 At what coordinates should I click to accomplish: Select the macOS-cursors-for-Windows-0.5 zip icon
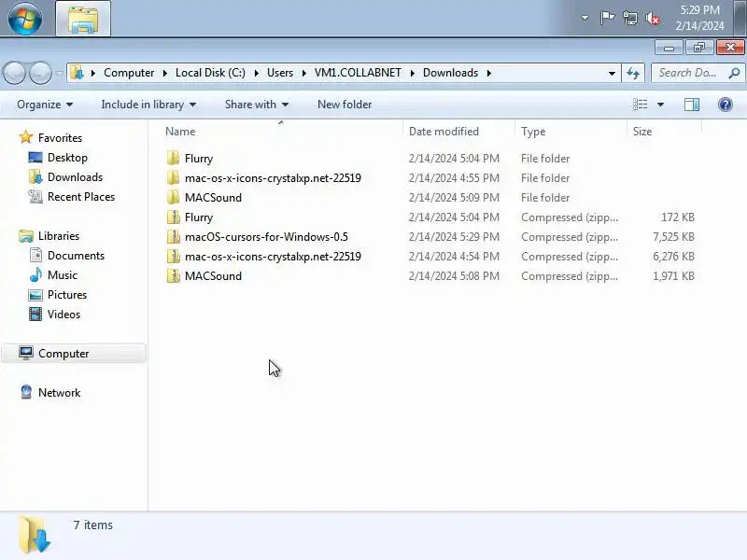(x=174, y=237)
